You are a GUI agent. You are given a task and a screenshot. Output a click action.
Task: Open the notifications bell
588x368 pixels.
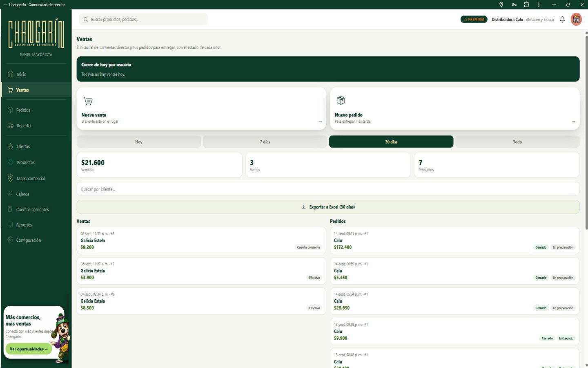[x=562, y=19]
